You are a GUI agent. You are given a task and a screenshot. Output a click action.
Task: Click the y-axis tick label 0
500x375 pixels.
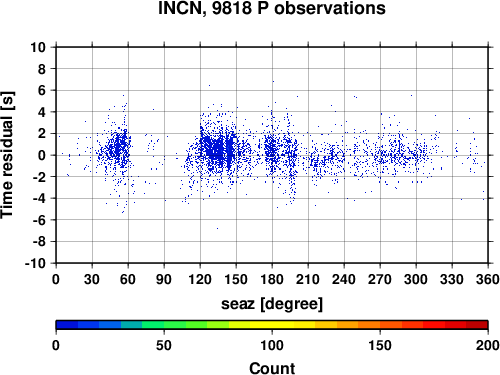pos(42,155)
